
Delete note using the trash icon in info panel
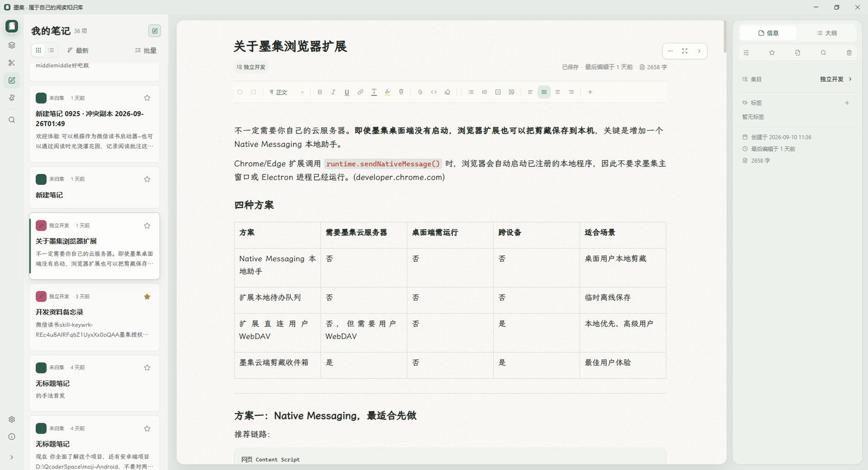849,53
